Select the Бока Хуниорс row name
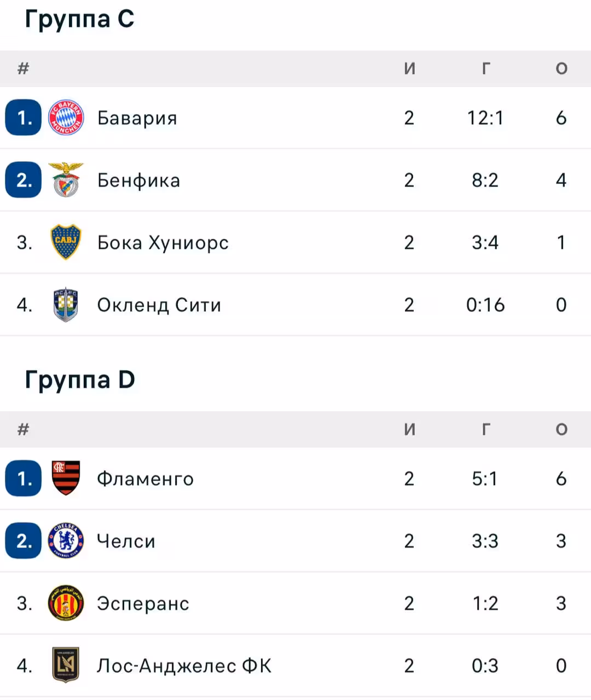 pyautogui.click(x=163, y=243)
